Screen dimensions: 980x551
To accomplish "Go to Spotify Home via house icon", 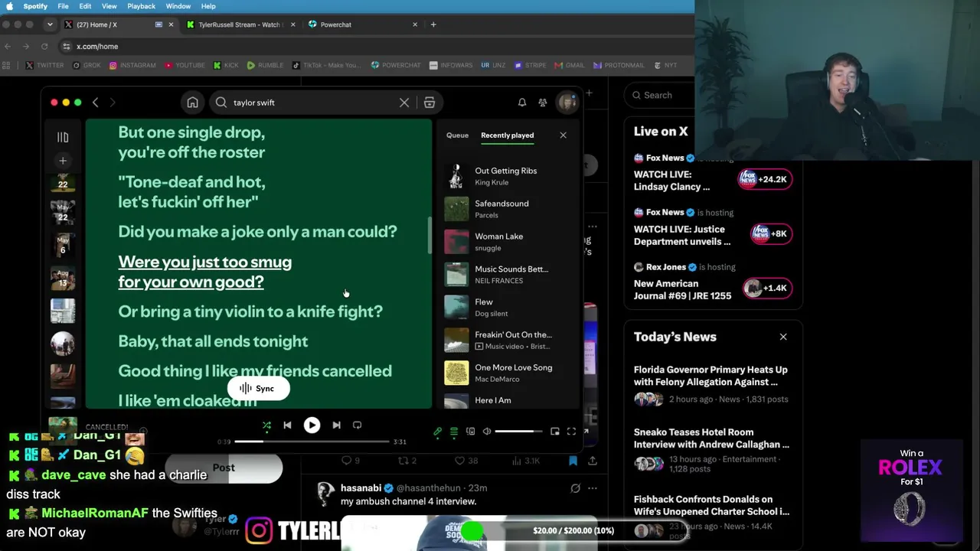I will pos(193,103).
